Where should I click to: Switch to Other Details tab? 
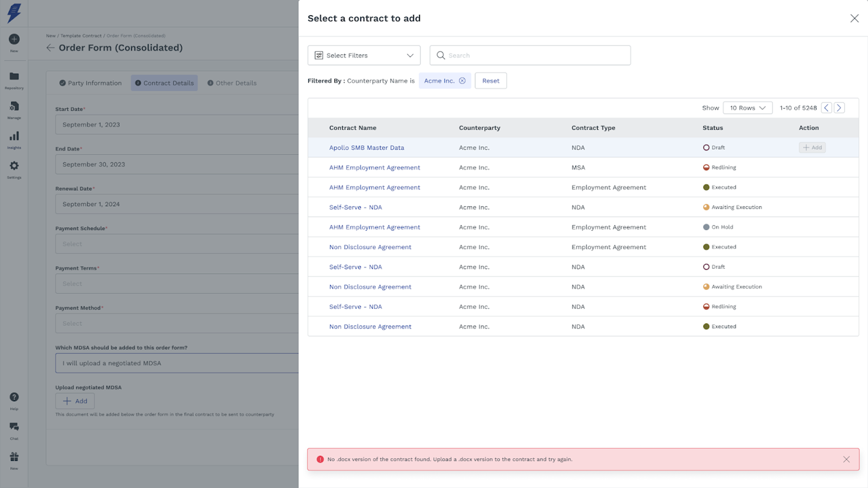232,83
